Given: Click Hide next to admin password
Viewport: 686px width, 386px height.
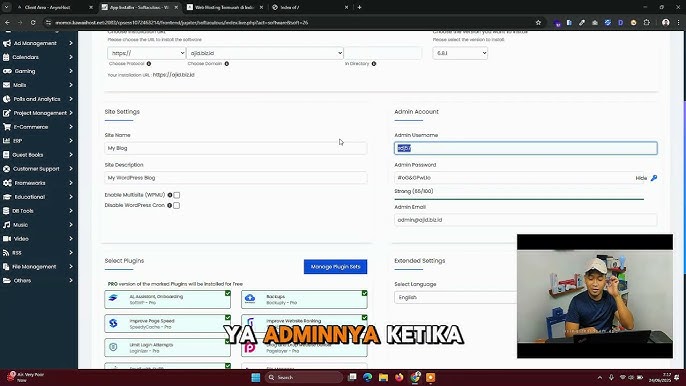Looking at the screenshot, I should pos(641,178).
